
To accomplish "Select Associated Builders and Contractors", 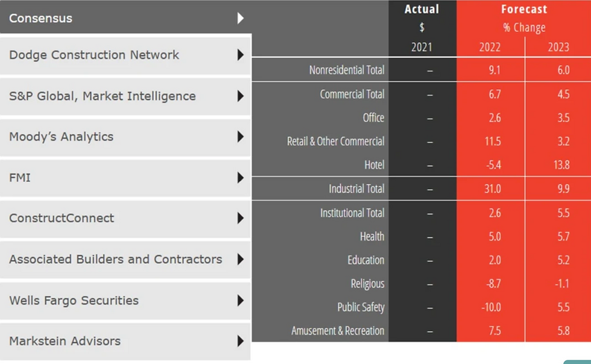I will (125, 259).
